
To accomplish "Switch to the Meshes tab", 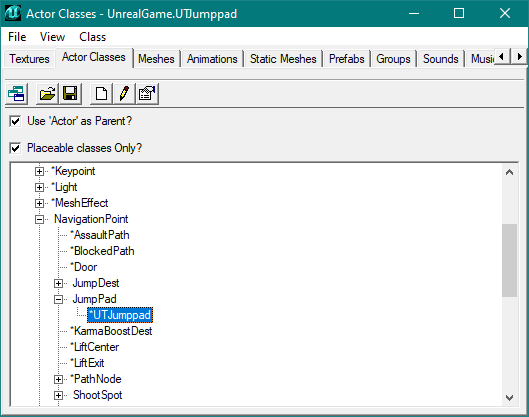I will 156,59.
